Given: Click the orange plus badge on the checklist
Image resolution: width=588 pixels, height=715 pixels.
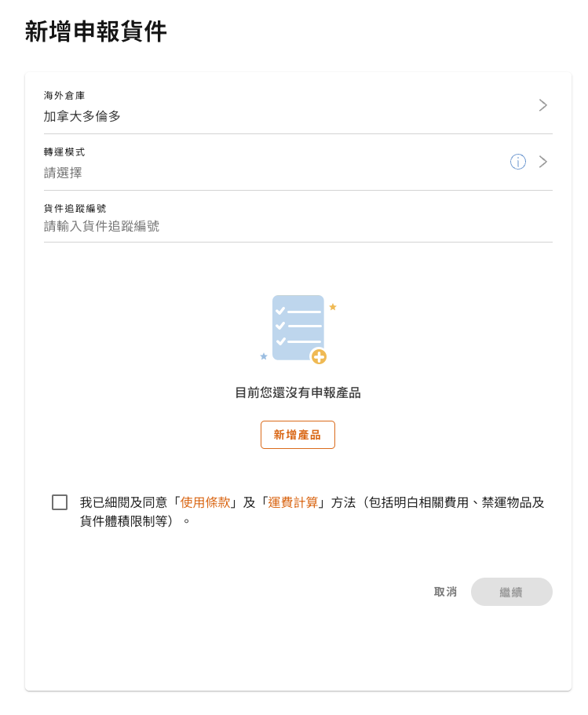Looking at the screenshot, I should pos(319,357).
